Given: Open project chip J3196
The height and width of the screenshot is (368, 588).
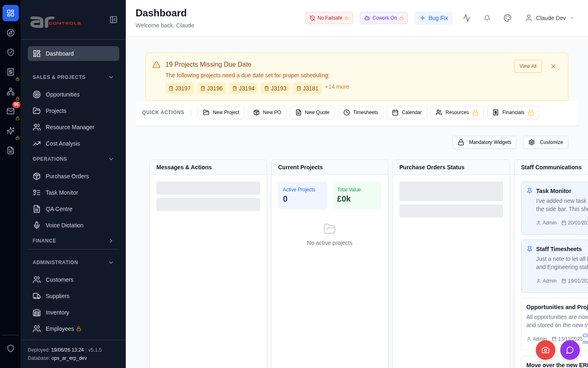Looking at the screenshot, I should click(212, 88).
